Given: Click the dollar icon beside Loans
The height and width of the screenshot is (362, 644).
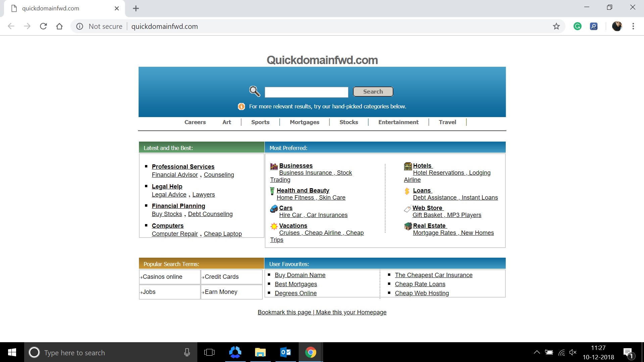Looking at the screenshot, I should [407, 191].
